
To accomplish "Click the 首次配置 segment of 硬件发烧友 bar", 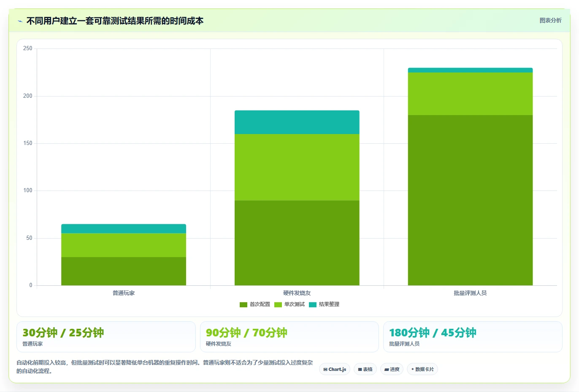I will pos(297,243).
